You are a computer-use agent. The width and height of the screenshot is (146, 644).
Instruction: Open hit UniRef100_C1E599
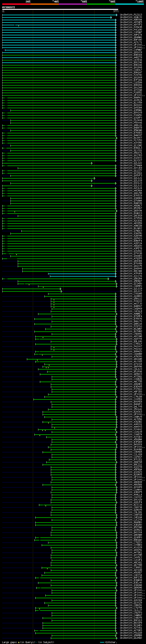131,82
